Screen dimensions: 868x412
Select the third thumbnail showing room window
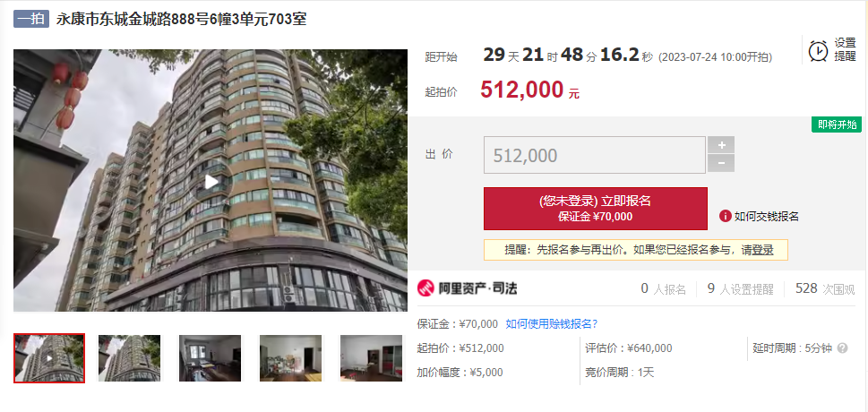(x=210, y=358)
